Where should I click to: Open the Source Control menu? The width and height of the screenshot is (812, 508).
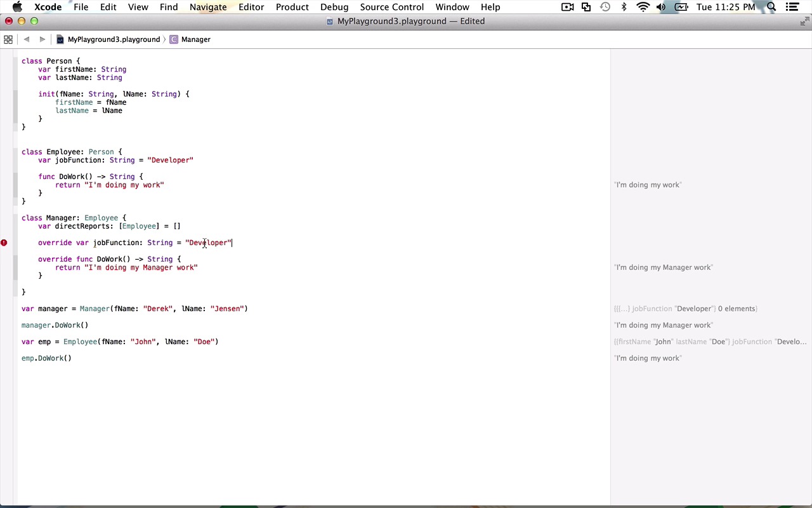coord(392,7)
